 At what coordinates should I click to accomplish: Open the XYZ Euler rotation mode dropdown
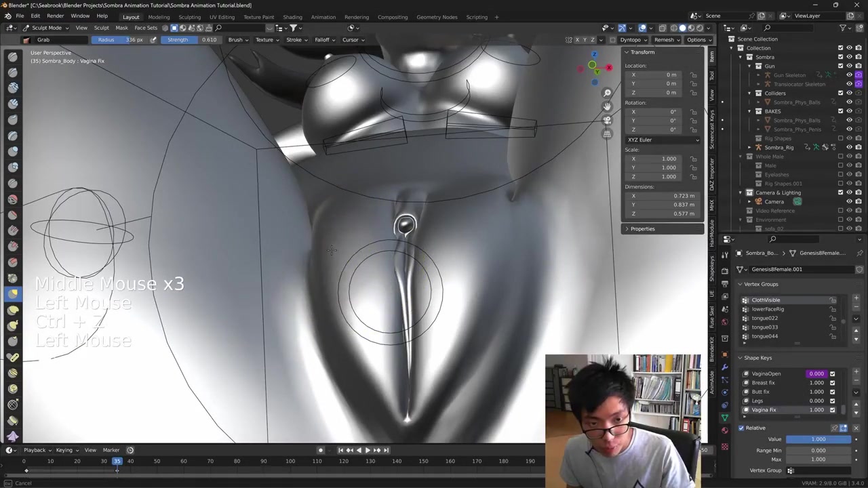click(x=663, y=140)
